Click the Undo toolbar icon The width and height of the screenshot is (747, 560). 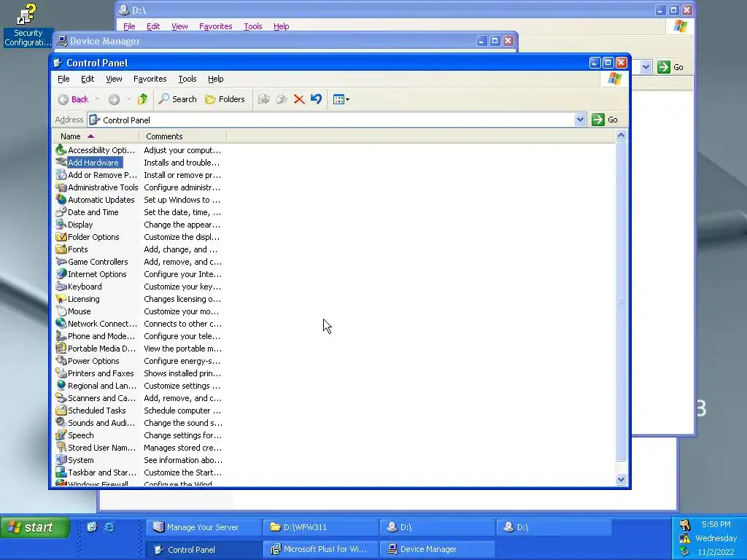pos(316,99)
